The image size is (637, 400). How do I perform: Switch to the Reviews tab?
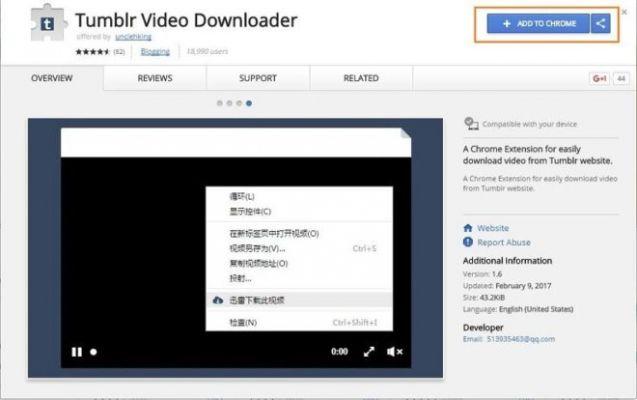pyautogui.click(x=155, y=78)
